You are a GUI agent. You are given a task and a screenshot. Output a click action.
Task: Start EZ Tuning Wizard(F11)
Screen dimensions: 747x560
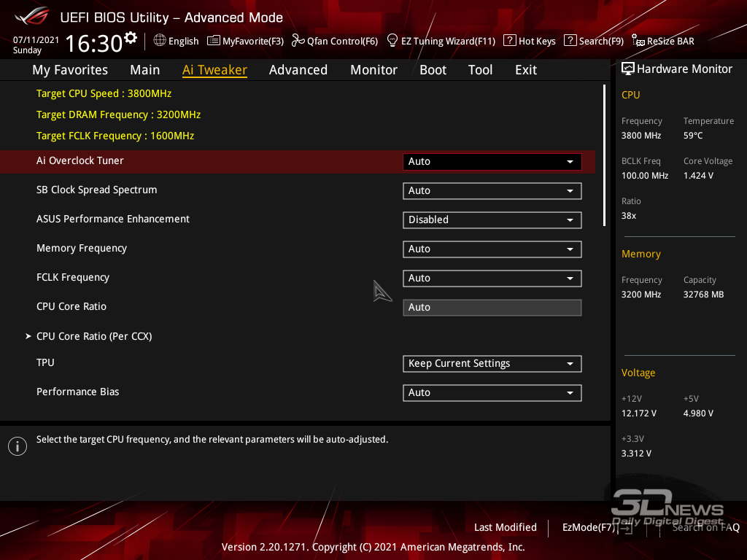pyautogui.click(x=441, y=41)
